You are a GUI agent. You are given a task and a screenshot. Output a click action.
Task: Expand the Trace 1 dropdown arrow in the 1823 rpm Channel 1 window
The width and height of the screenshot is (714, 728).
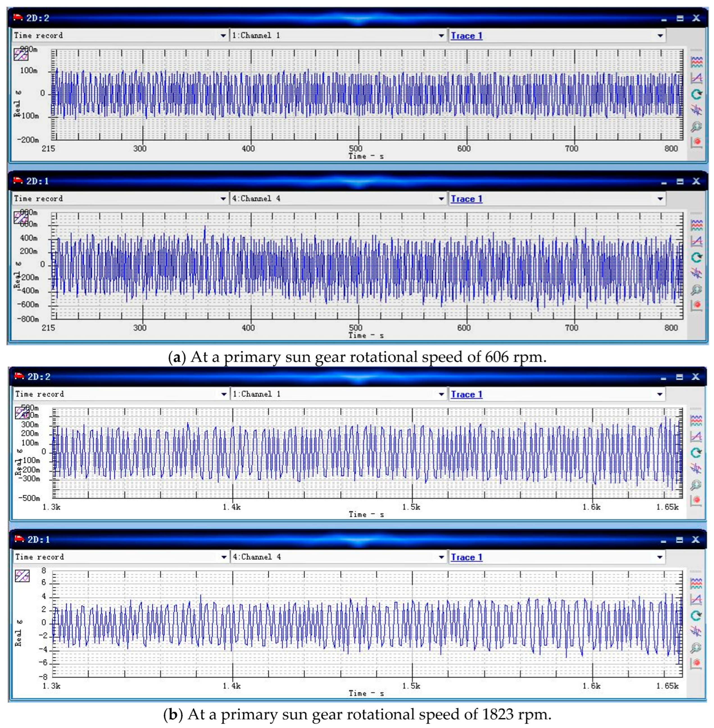pos(659,394)
